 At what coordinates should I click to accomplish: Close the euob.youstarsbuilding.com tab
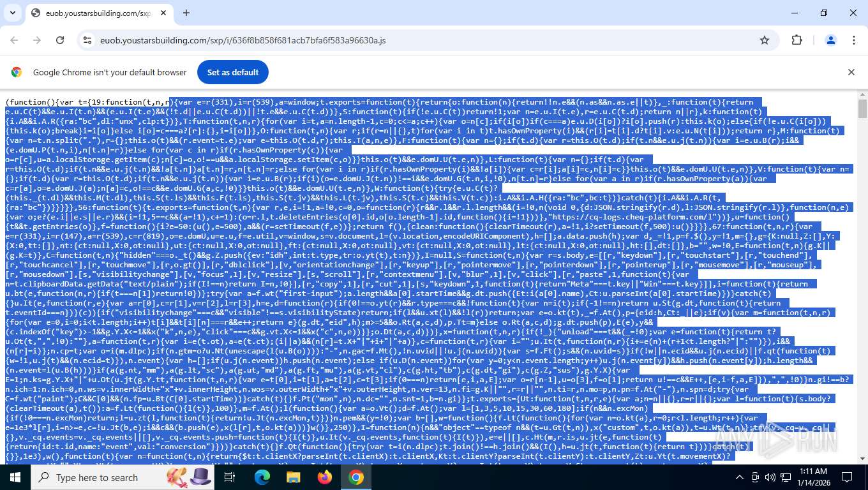(x=163, y=13)
